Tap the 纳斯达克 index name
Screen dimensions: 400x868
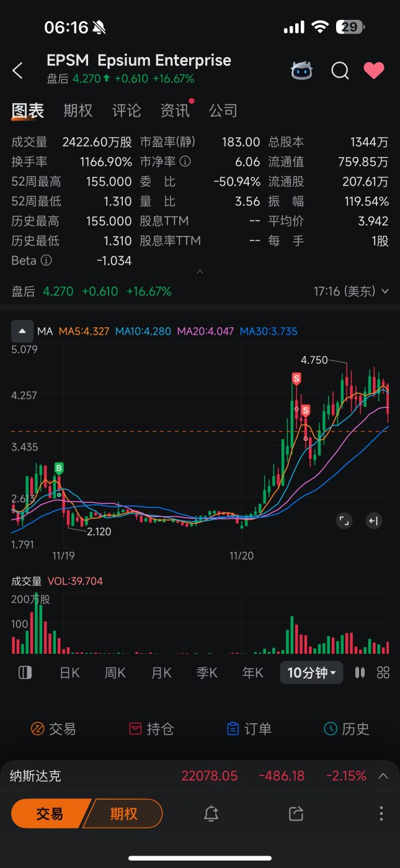coord(35,776)
